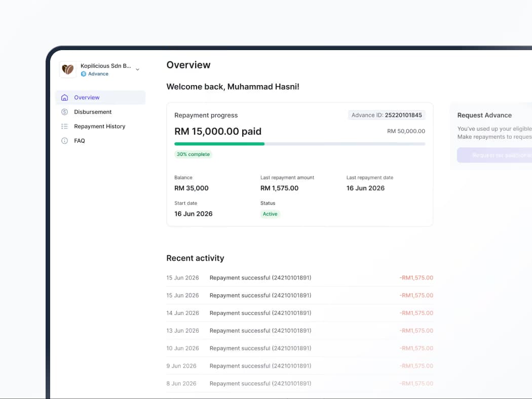This screenshot has height=399, width=532.
Task: Click the Request Advance card heading
Action: [x=484, y=115]
